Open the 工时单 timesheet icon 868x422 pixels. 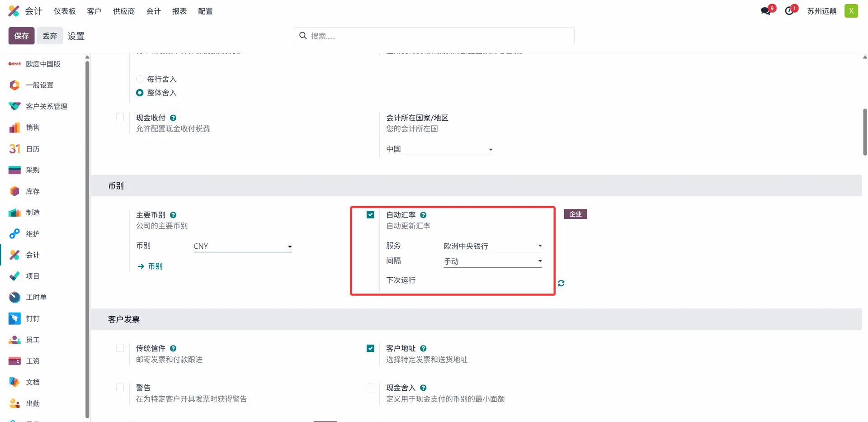click(14, 297)
